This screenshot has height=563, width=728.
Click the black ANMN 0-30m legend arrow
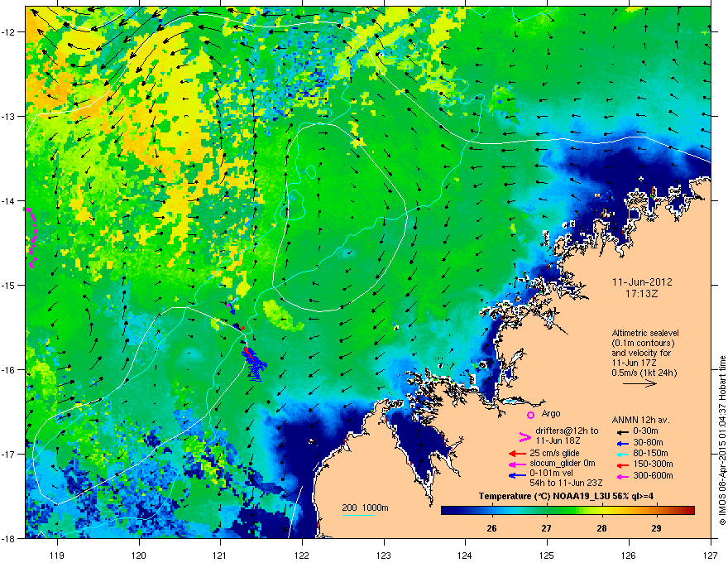pyautogui.click(x=621, y=431)
